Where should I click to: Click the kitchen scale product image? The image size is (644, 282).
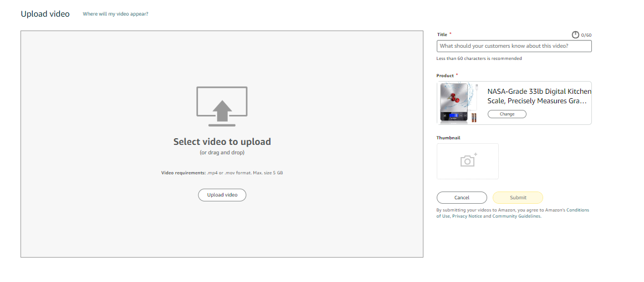(459, 103)
